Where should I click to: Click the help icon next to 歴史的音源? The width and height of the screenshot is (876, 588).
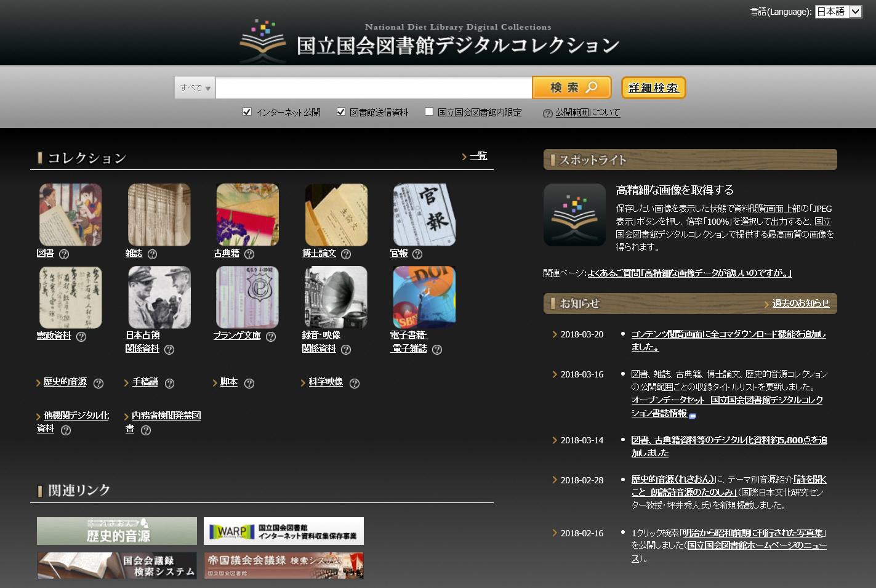coord(98,383)
